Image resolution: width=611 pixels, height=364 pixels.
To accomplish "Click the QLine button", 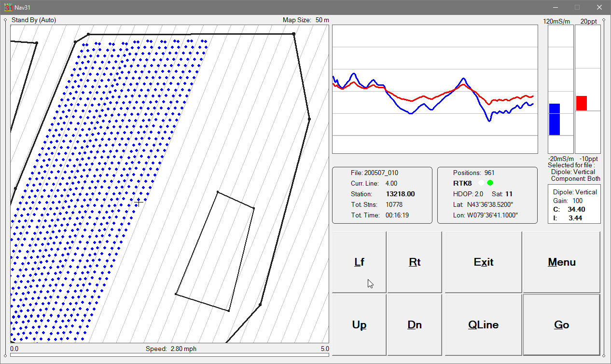I will [483, 324].
